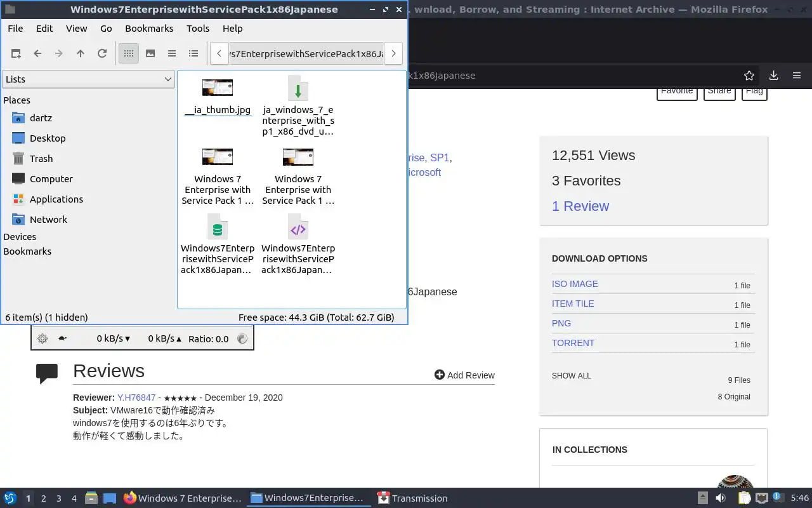Click show desktop icon in taskbar

pyautogui.click(x=110, y=498)
